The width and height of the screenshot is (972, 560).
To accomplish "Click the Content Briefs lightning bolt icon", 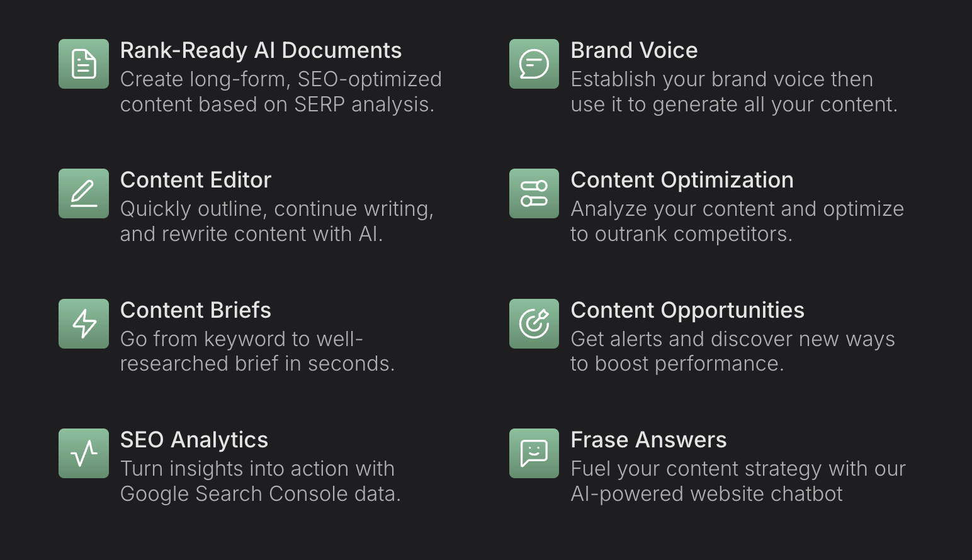I will (x=84, y=324).
